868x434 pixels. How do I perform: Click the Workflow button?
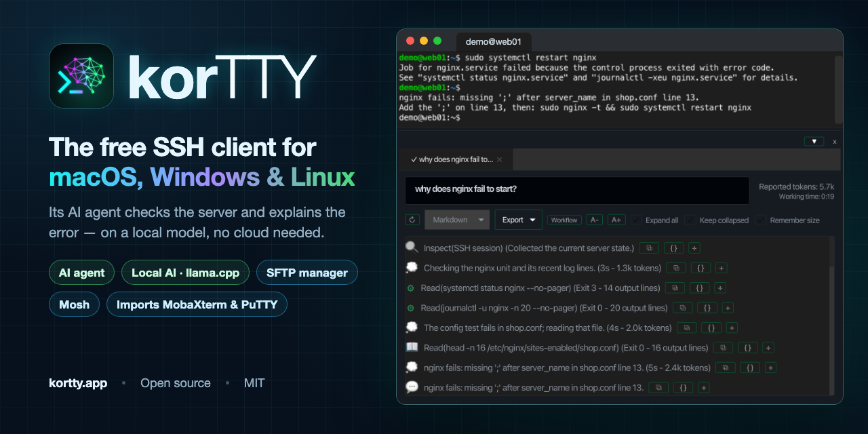[x=564, y=220]
